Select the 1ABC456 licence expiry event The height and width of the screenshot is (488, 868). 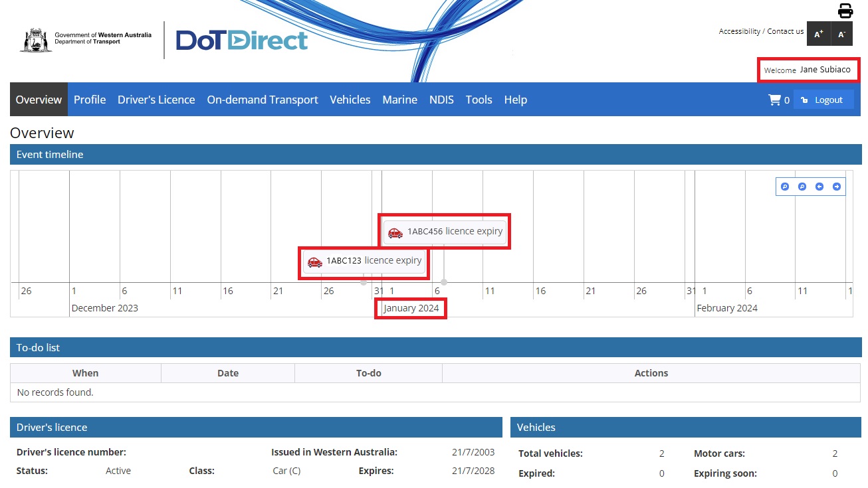[444, 232]
